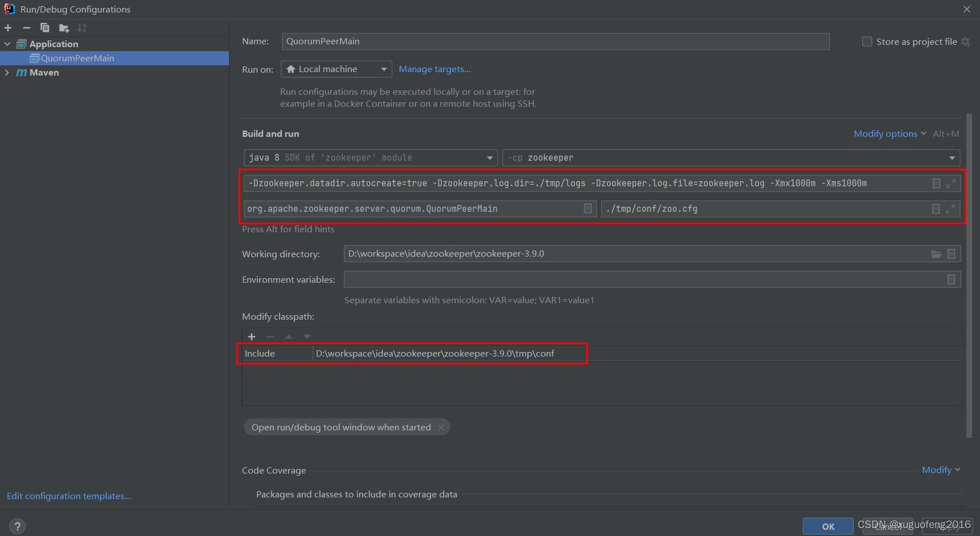Edit the configuration Name field
Screen dimensions: 980x536
[556, 41]
